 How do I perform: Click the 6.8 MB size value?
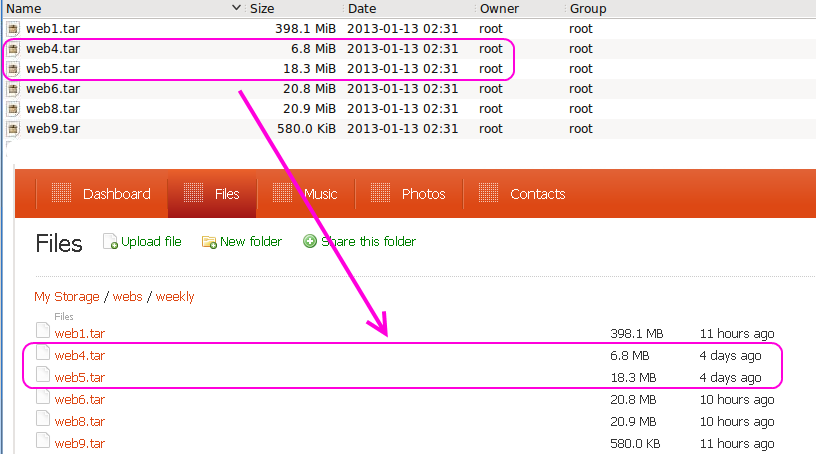pos(630,356)
